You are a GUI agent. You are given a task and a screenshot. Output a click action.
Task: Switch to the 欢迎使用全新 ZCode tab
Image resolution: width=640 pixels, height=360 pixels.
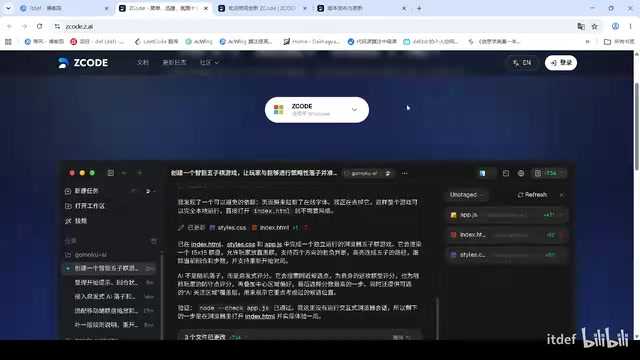coord(261,8)
